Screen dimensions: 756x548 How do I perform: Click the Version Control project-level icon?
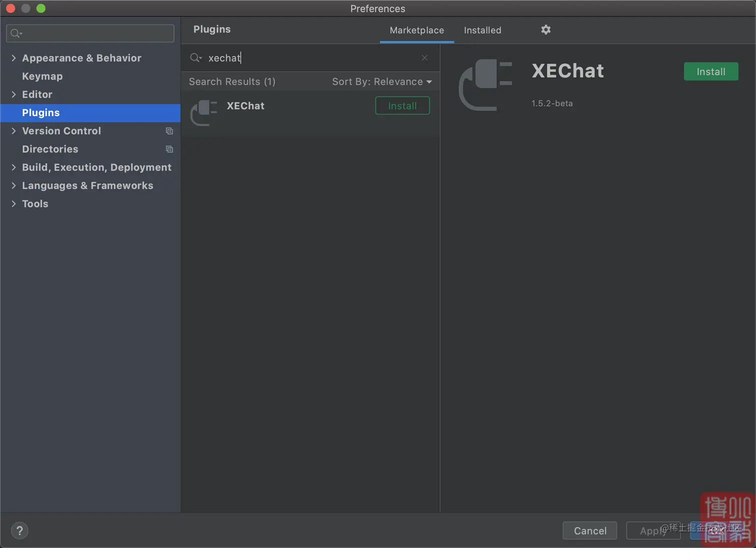pyautogui.click(x=169, y=131)
